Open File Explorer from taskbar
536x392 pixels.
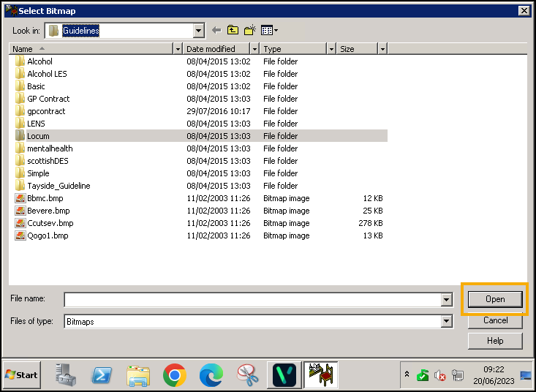click(137, 375)
